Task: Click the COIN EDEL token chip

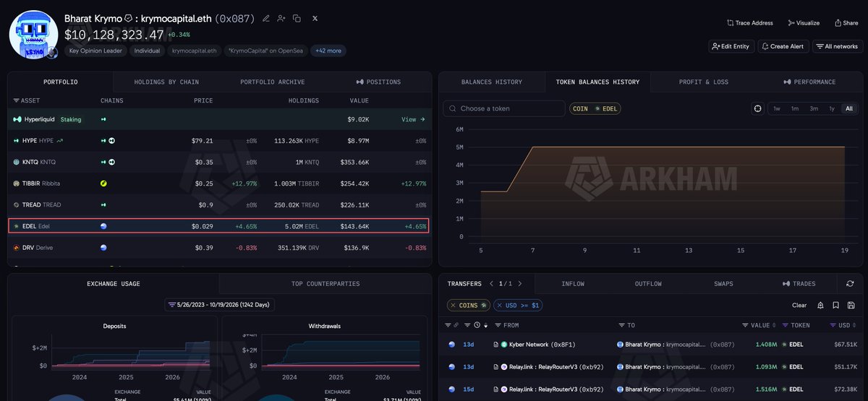Action: 595,108
